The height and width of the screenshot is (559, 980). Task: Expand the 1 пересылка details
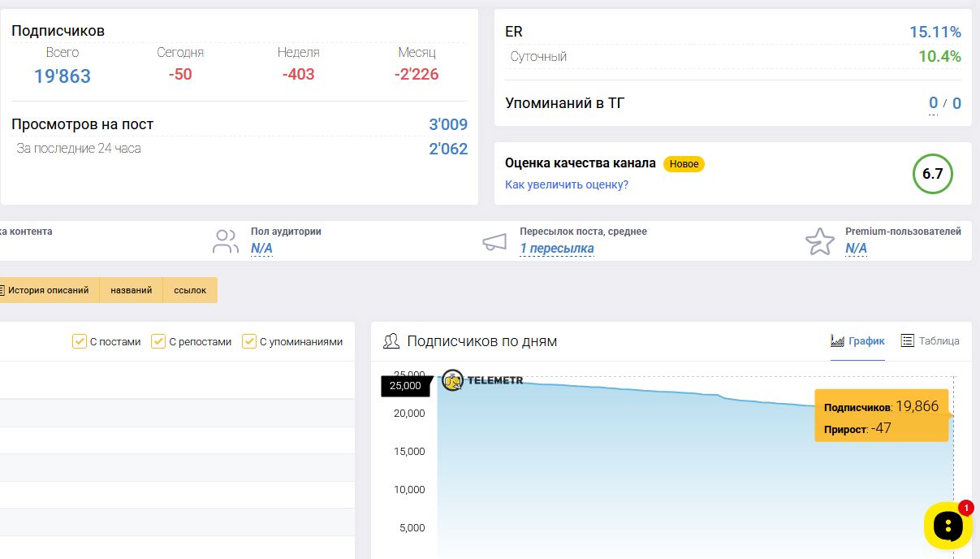tap(556, 249)
